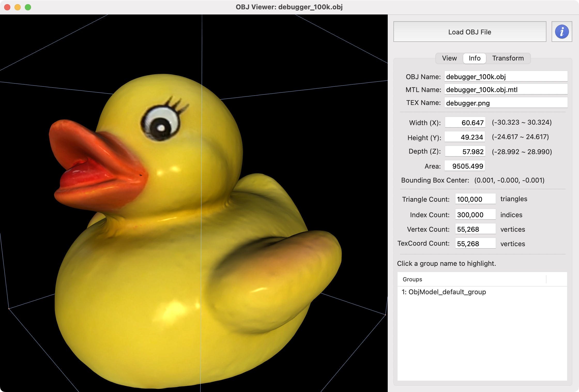The width and height of the screenshot is (579, 392).
Task: Select the Info tab
Action: (x=475, y=58)
